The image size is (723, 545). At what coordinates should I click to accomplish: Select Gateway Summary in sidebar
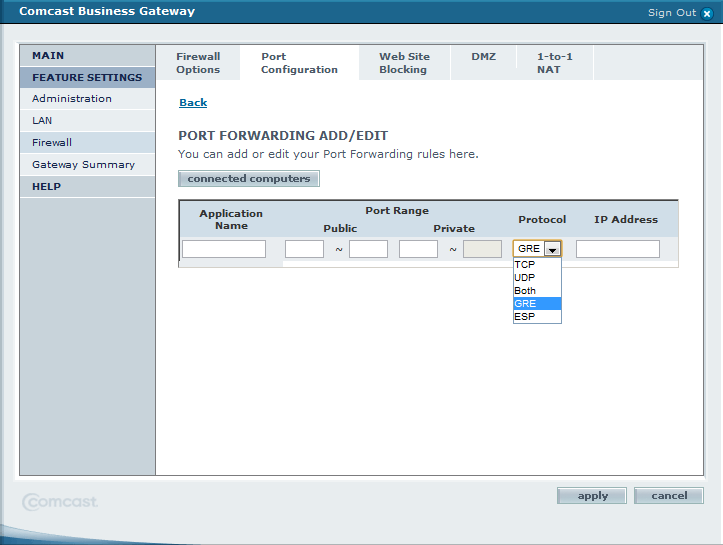pos(83,165)
